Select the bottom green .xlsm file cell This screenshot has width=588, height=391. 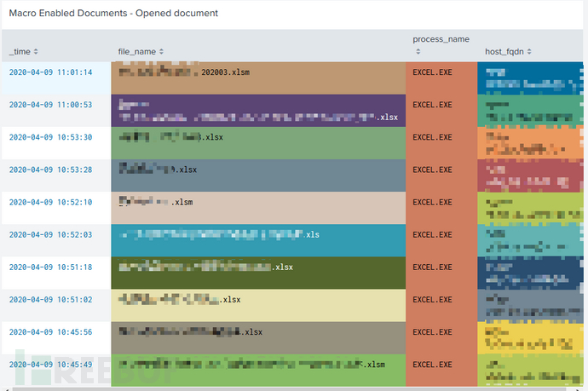[x=258, y=371]
